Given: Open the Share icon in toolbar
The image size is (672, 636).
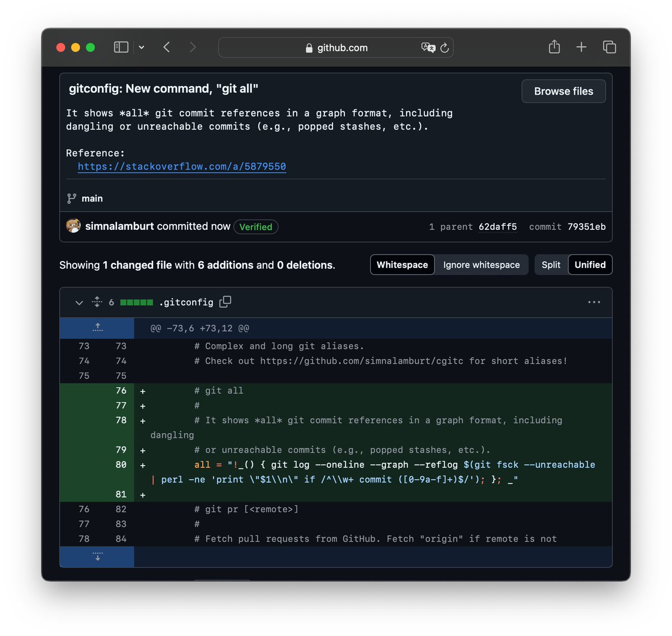Looking at the screenshot, I should click(554, 47).
